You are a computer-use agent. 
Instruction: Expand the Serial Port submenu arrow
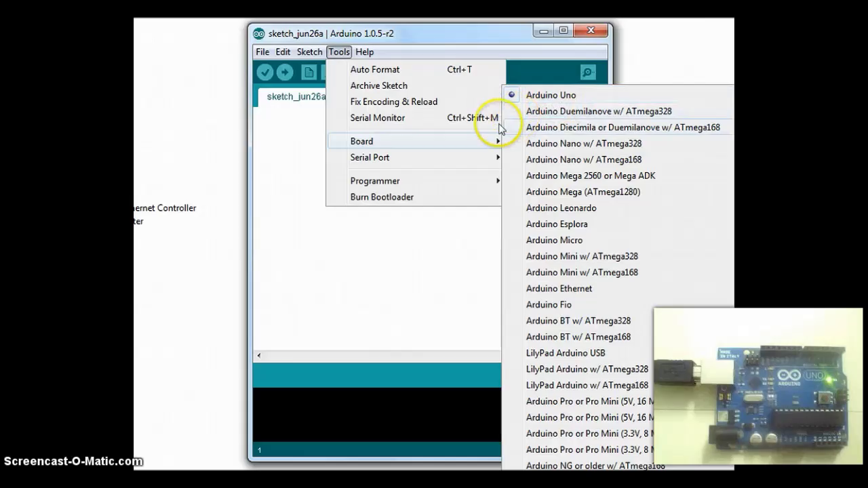(x=498, y=157)
